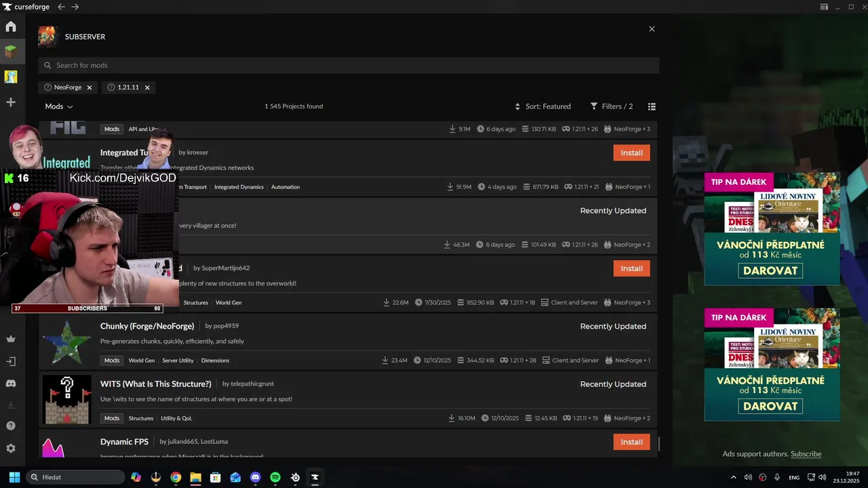Viewport: 868px width, 488px height.
Task: Select the Utility & QoL category tag
Action: [176, 418]
